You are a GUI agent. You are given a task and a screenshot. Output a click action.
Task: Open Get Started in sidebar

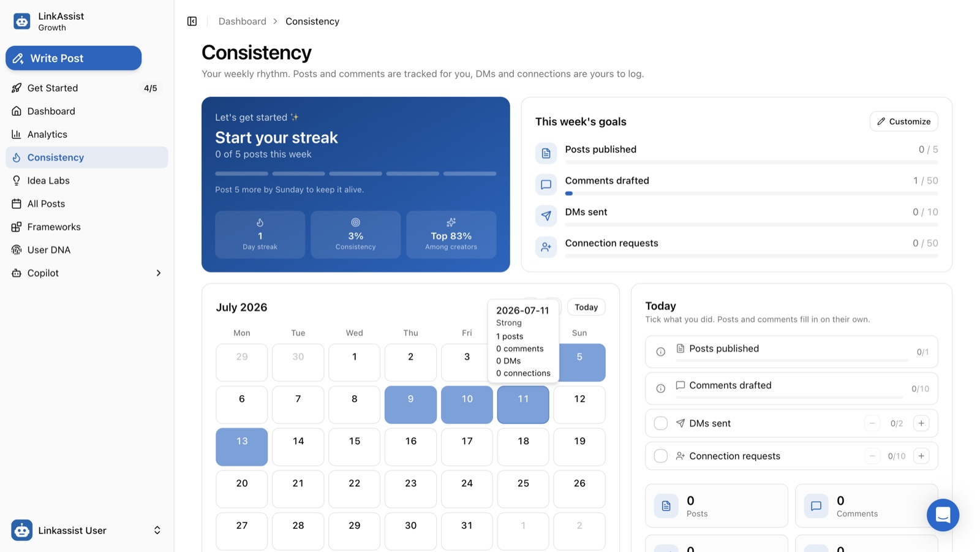click(87, 88)
